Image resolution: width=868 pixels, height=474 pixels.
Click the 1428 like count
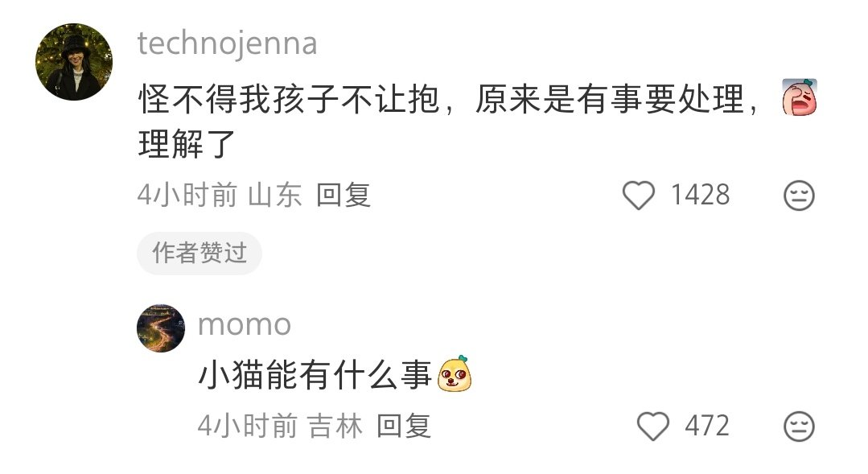coord(700,195)
